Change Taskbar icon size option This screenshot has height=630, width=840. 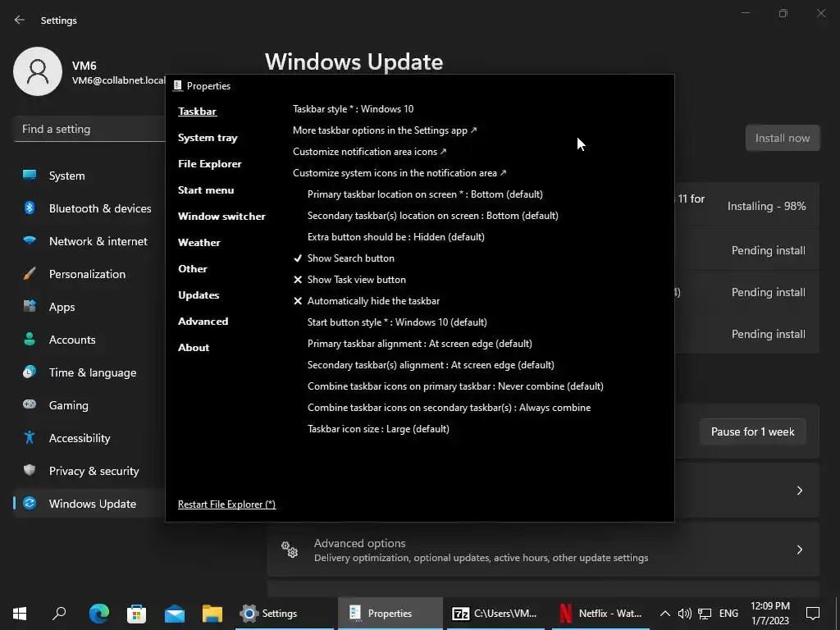click(x=378, y=429)
